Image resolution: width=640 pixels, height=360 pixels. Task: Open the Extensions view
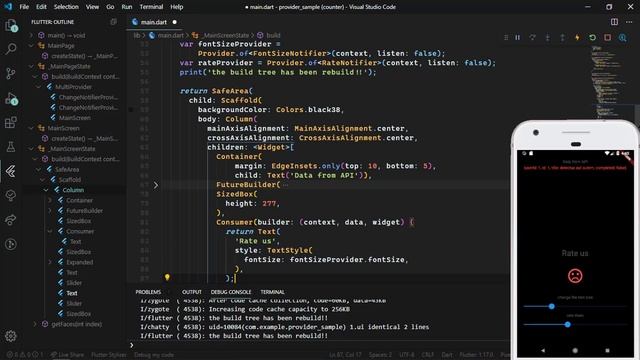coord(11,122)
